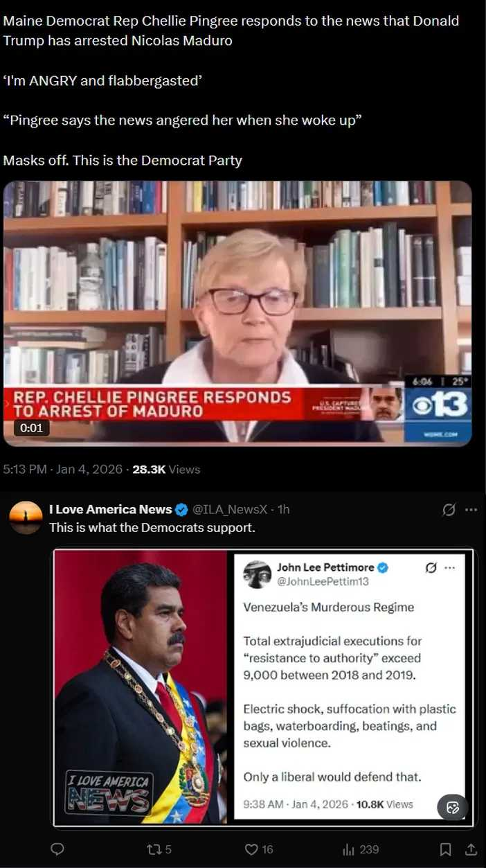Screen dimensions: 486x868
Task: Click the Maduro photo in the reply
Action: click(x=141, y=687)
